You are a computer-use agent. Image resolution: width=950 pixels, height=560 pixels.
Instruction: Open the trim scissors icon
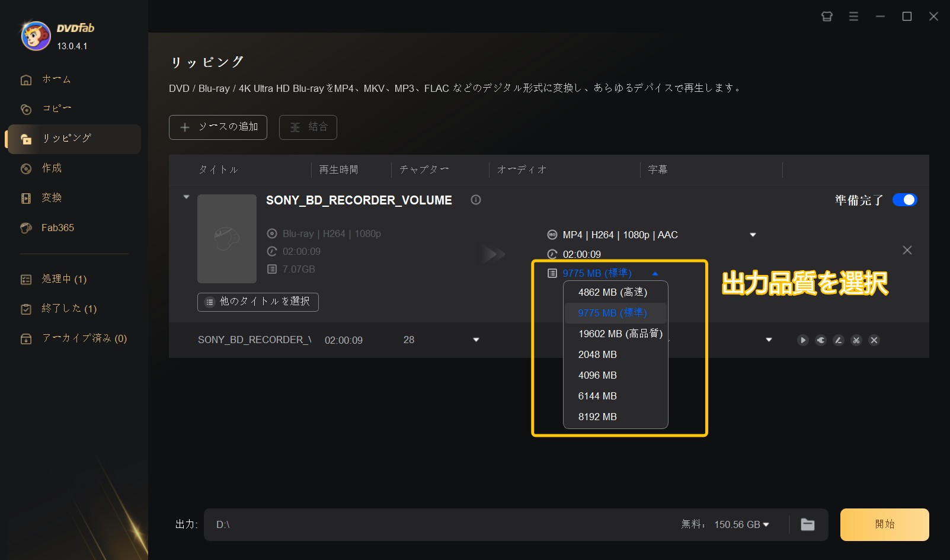pyautogui.click(x=856, y=340)
